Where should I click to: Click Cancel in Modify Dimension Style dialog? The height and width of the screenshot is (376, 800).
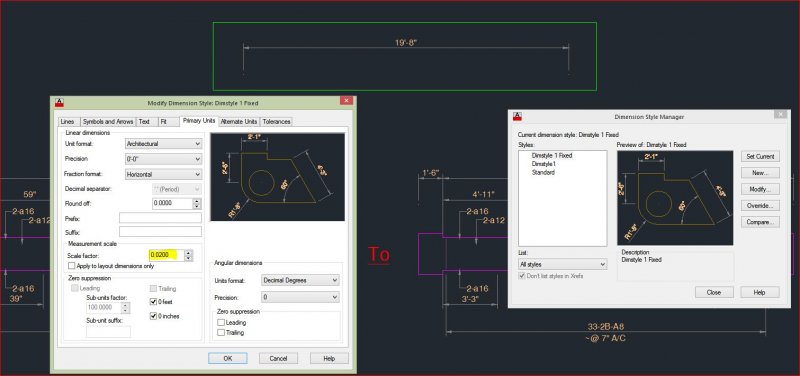pyautogui.click(x=278, y=358)
